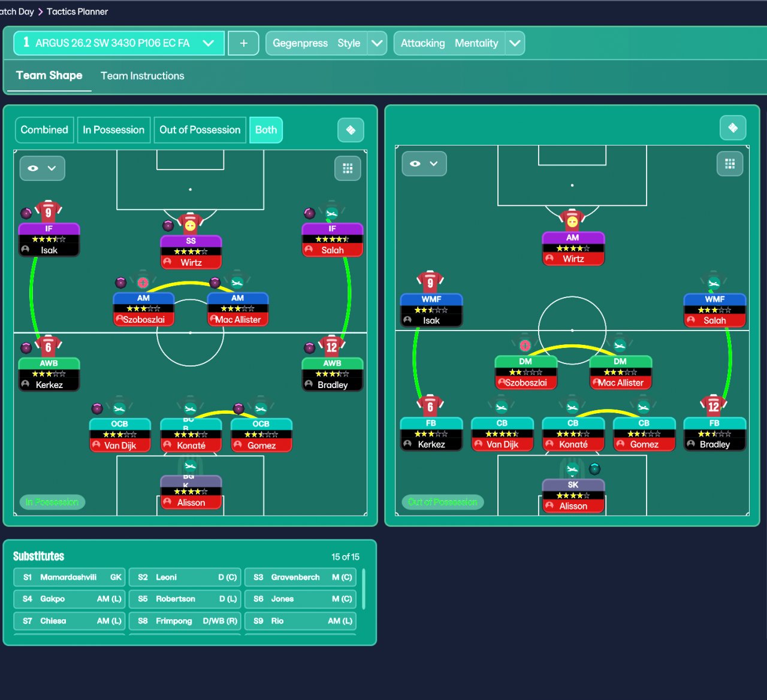The width and height of the screenshot is (767, 700).
Task: Click diamond icon button above Out of Possession pitch
Action: pyautogui.click(x=733, y=128)
